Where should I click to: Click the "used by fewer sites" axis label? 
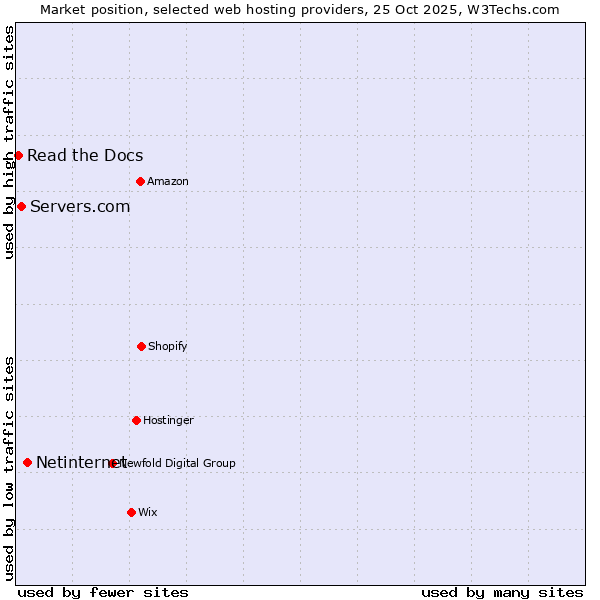[103, 592]
